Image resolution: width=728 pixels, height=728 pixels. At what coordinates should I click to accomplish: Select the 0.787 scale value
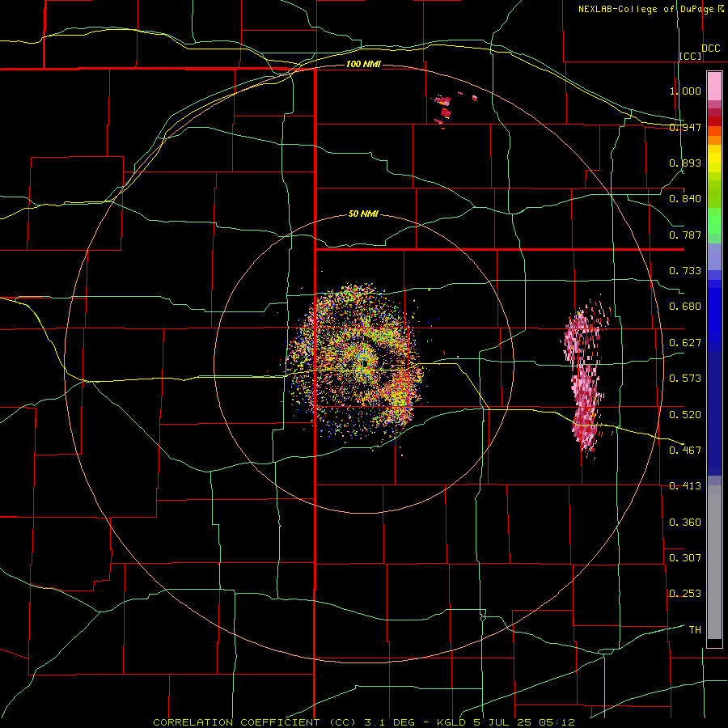click(x=685, y=235)
